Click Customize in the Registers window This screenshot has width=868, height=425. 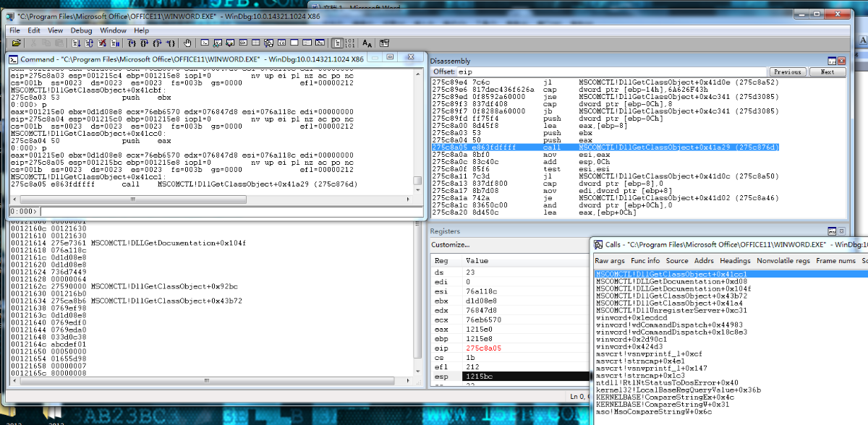(x=451, y=245)
